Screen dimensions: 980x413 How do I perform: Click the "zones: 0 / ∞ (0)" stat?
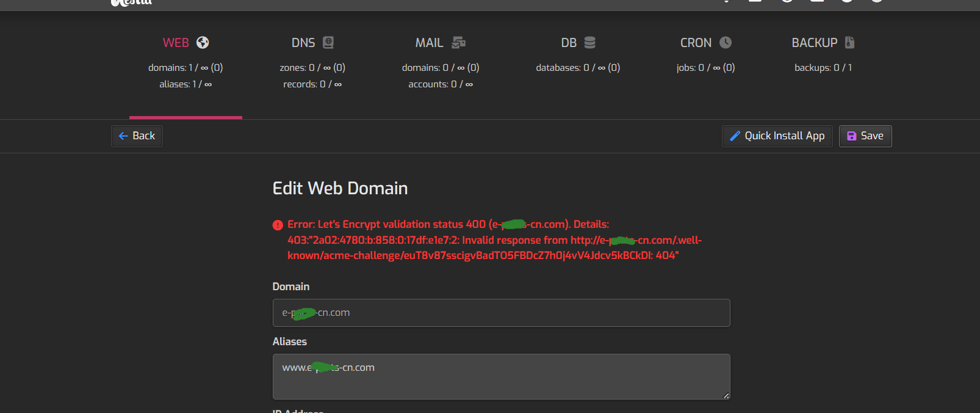[x=312, y=68]
